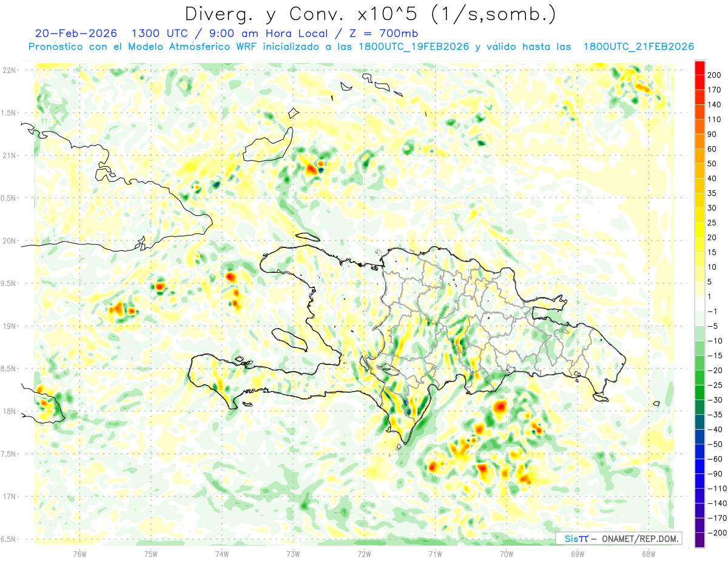Click the legend value '110'

coord(714,119)
